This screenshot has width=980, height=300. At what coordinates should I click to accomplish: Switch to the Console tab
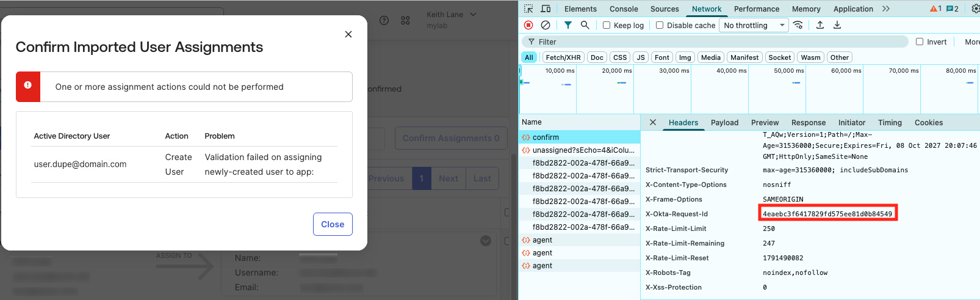(x=624, y=9)
